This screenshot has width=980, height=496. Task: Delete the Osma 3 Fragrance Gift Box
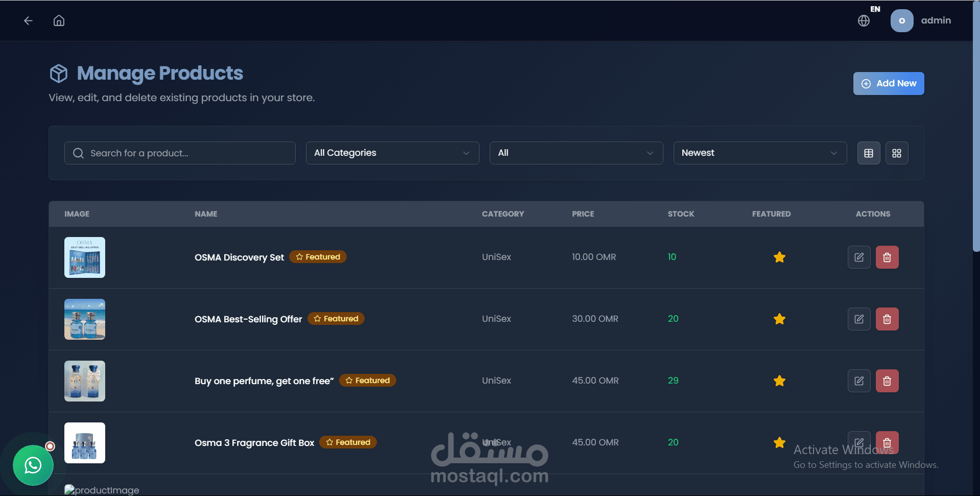point(887,442)
